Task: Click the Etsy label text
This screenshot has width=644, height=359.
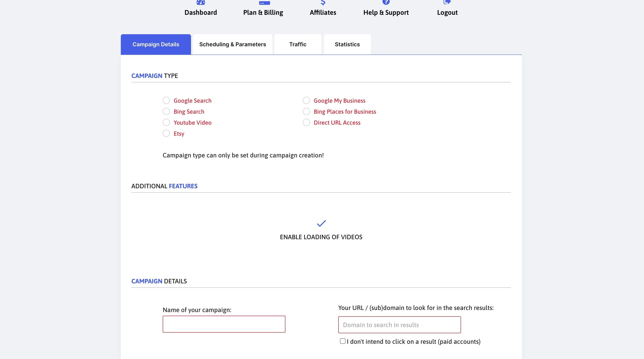Action: 179,134
